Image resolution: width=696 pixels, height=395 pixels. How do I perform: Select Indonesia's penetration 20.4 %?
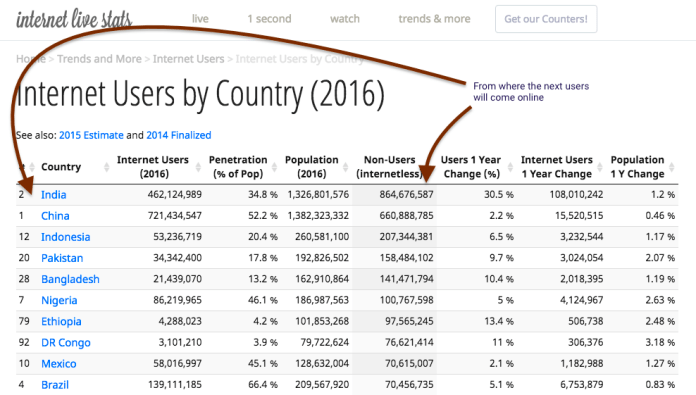pyautogui.click(x=263, y=237)
